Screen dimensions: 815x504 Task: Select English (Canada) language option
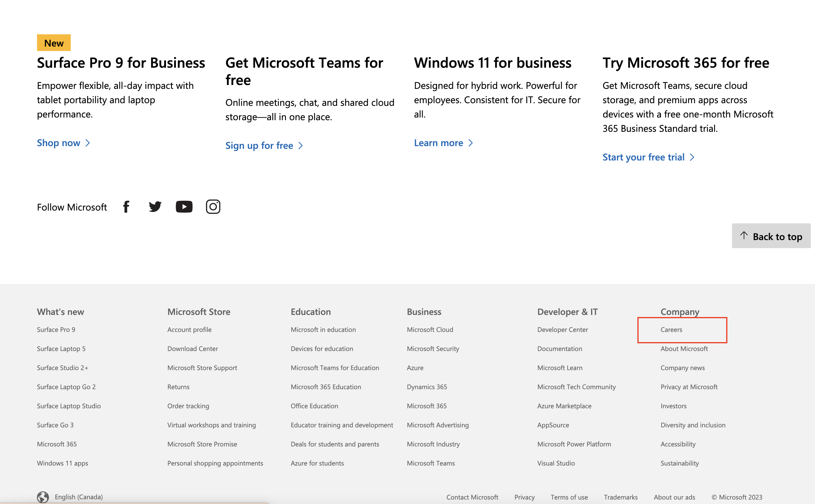coord(79,497)
